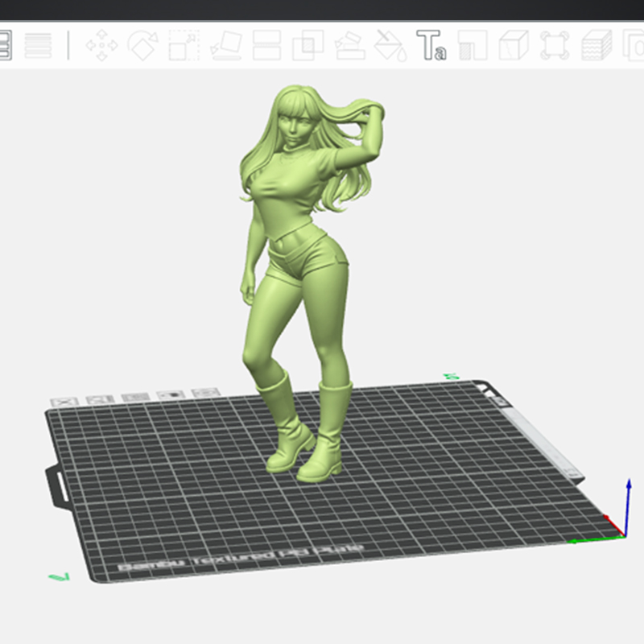Open the Text shape tool

click(431, 45)
